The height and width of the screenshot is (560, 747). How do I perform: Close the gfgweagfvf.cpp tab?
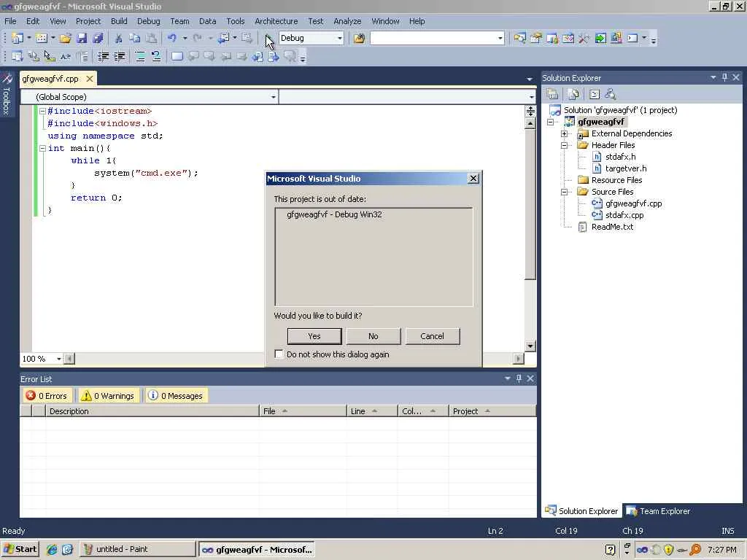click(90, 79)
